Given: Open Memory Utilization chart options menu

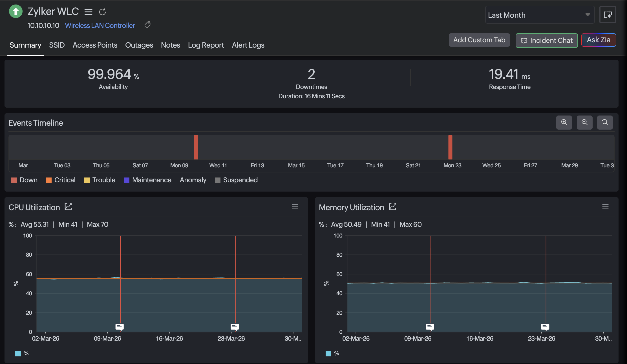Looking at the screenshot, I should click(x=605, y=206).
